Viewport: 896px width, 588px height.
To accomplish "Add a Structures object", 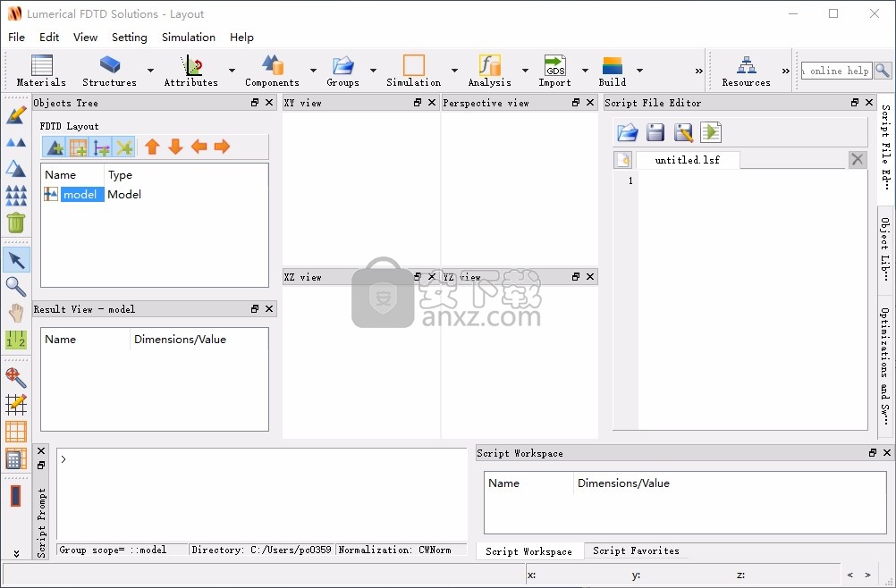I will [x=110, y=71].
